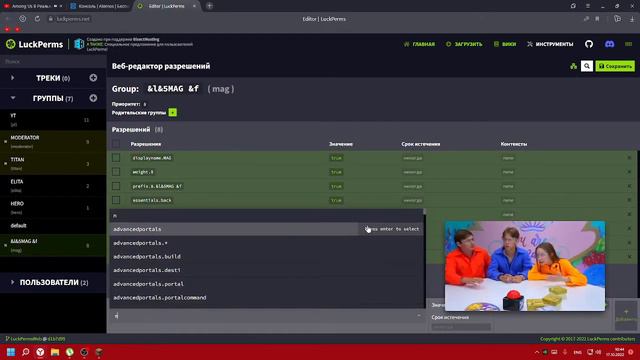
Task: Select MODERATOR group in sidebar
Action: pos(53,142)
